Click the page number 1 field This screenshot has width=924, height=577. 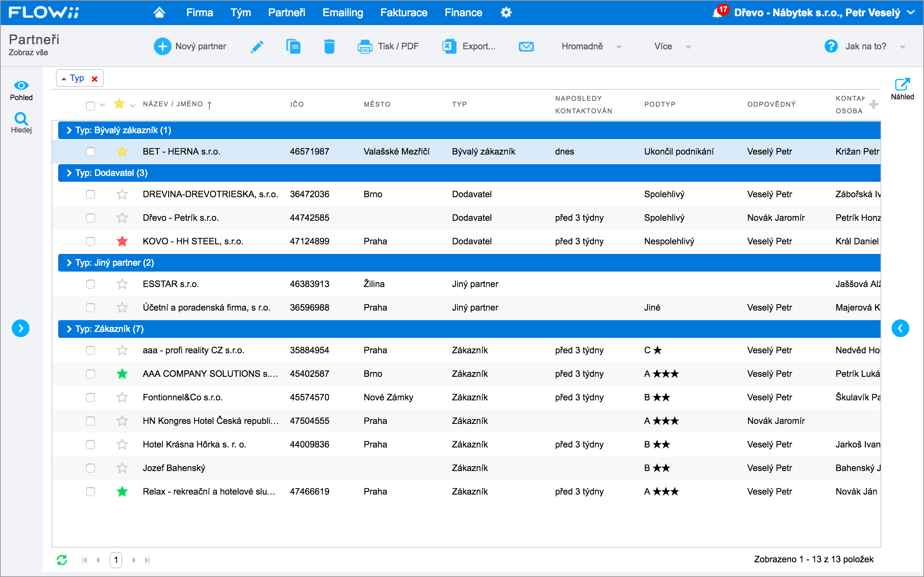116,560
